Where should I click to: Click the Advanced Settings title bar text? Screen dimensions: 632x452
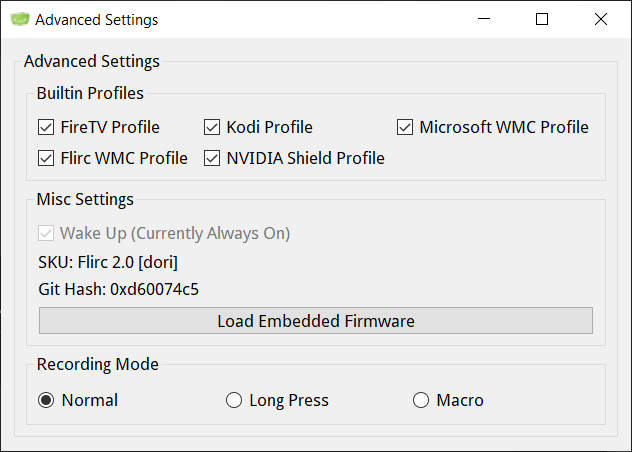96,20
